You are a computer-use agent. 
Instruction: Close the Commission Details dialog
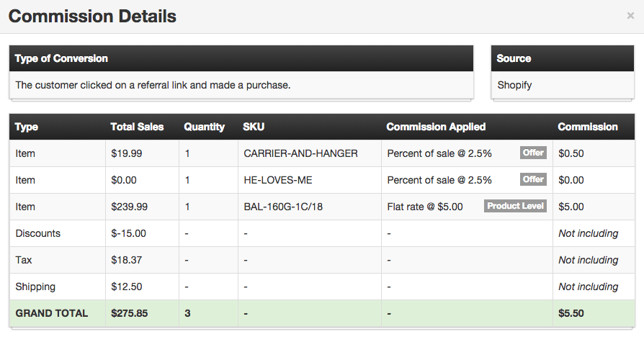[x=630, y=16]
